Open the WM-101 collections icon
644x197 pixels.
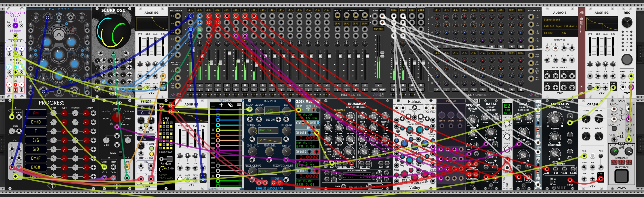pyautogui.click(x=230, y=105)
